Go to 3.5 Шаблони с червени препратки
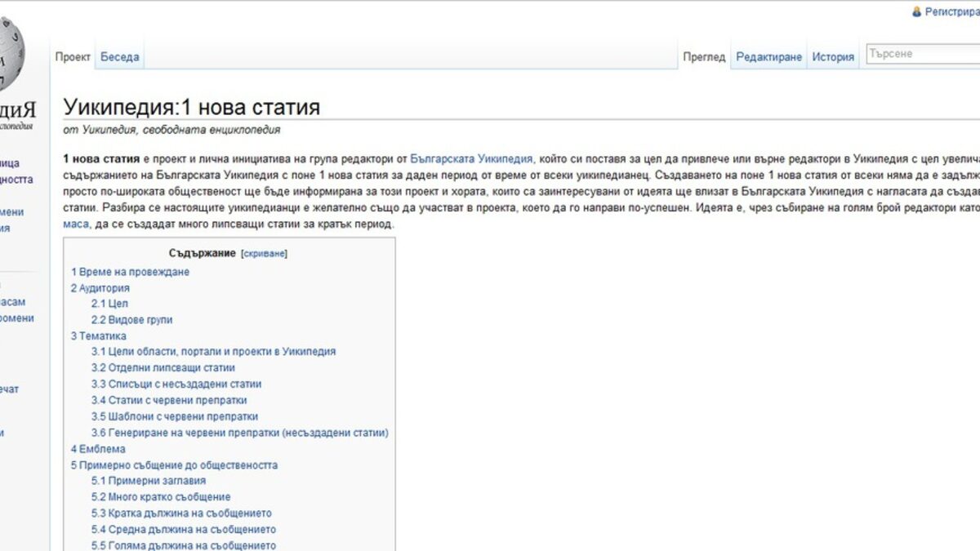Screen dimensions: 980x551 click(175, 416)
